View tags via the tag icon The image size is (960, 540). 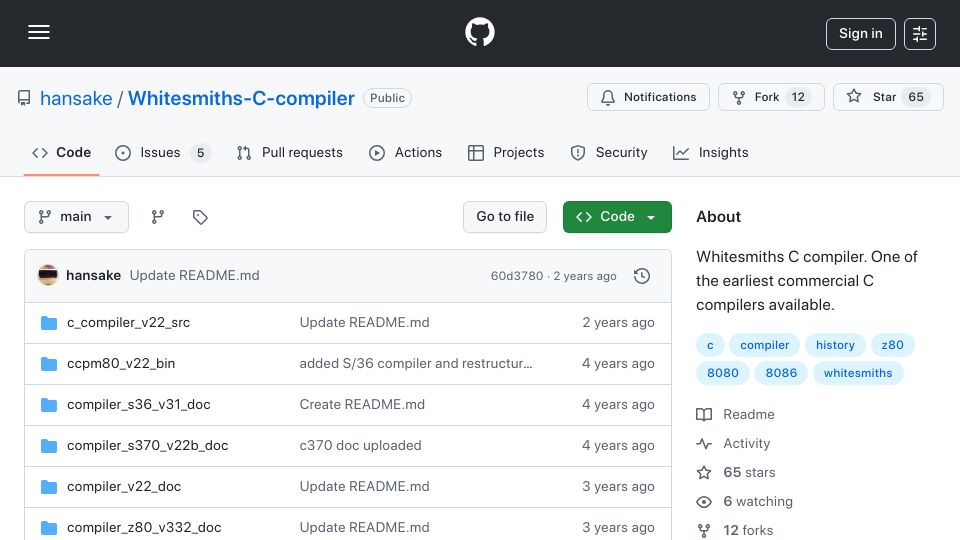click(x=200, y=217)
